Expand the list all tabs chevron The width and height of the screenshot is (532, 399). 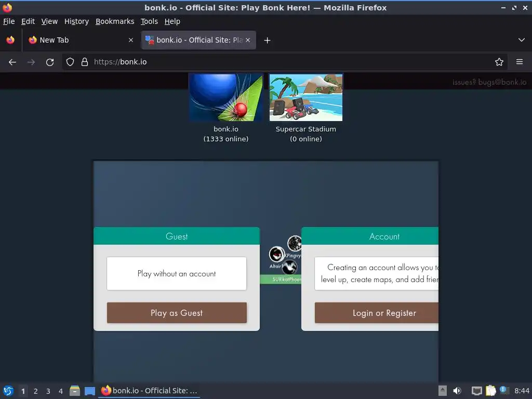point(522,40)
